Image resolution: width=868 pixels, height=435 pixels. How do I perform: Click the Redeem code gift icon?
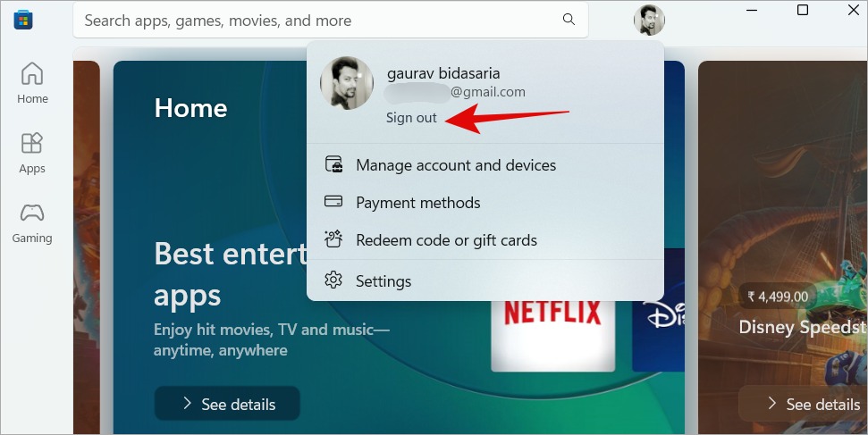333,239
